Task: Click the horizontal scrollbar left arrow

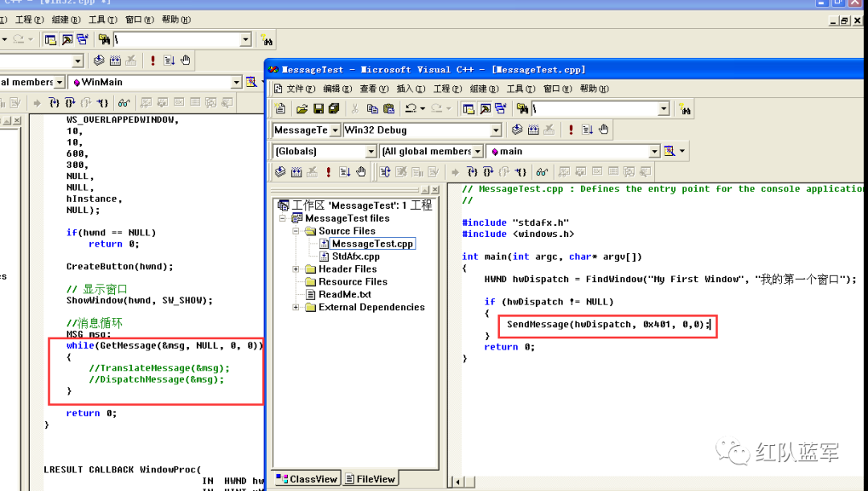Action: pos(457,482)
